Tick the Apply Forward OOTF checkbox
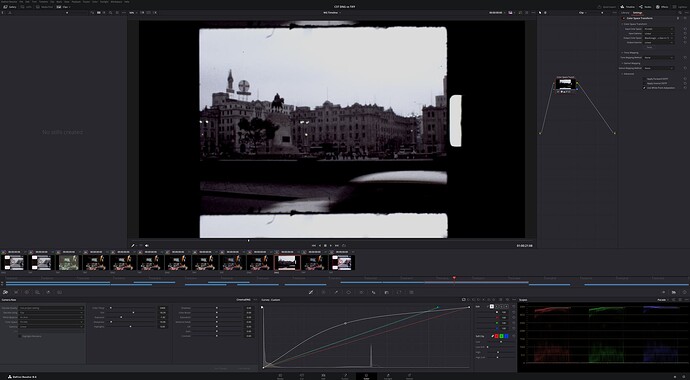 (x=645, y=79)
